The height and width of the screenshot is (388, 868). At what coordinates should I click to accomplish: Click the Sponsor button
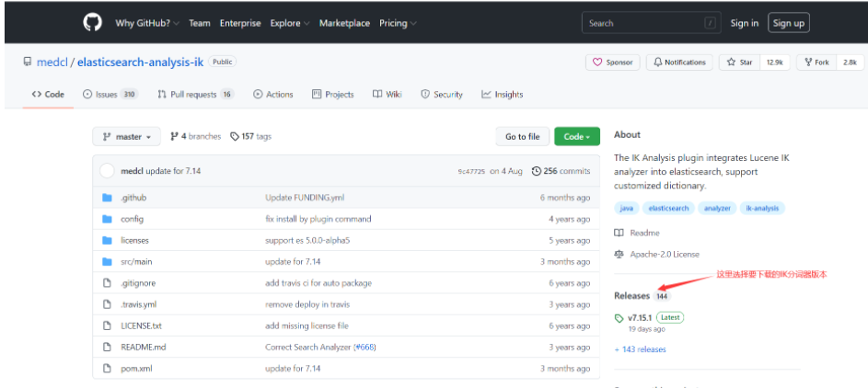(x=613, y=63)
